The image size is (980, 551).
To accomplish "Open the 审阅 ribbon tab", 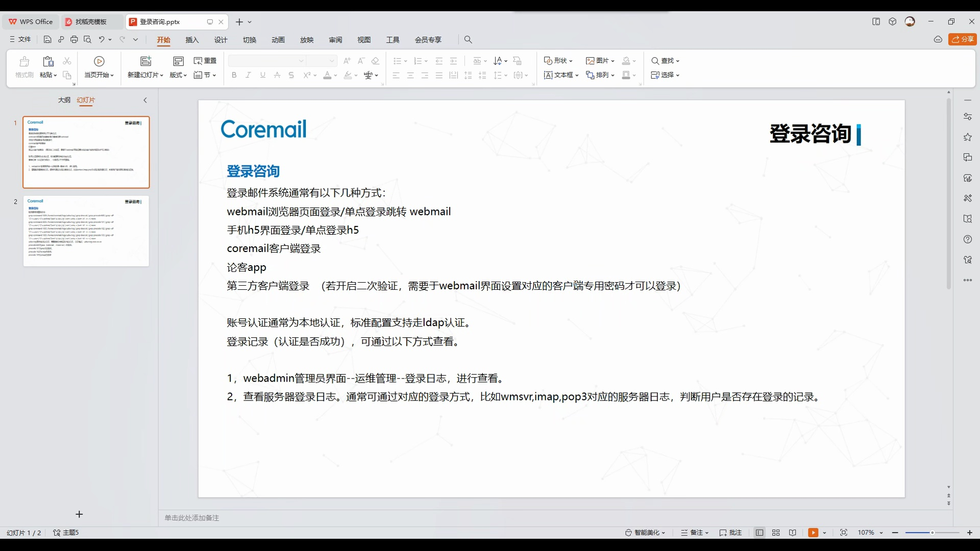I will click(335, 40).
